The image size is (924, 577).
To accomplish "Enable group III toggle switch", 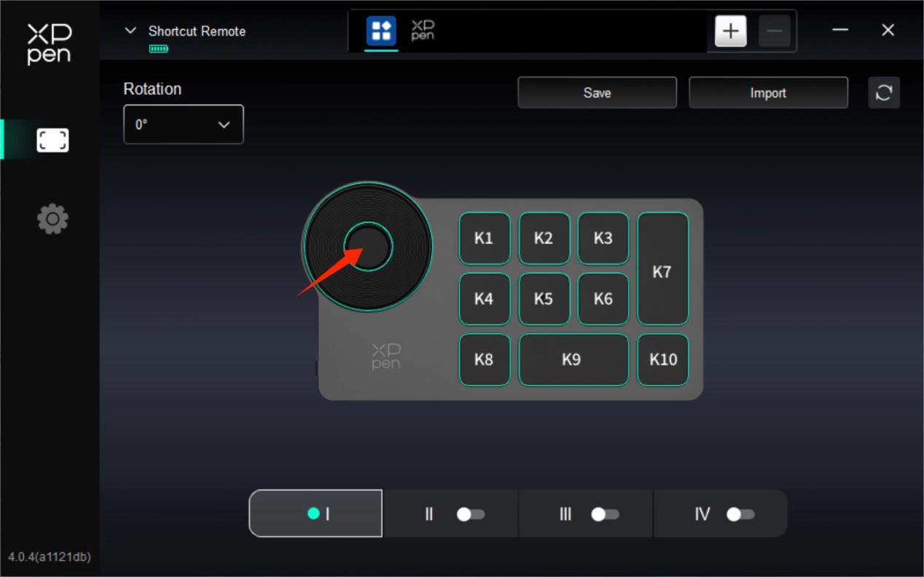I will [605, 514].
